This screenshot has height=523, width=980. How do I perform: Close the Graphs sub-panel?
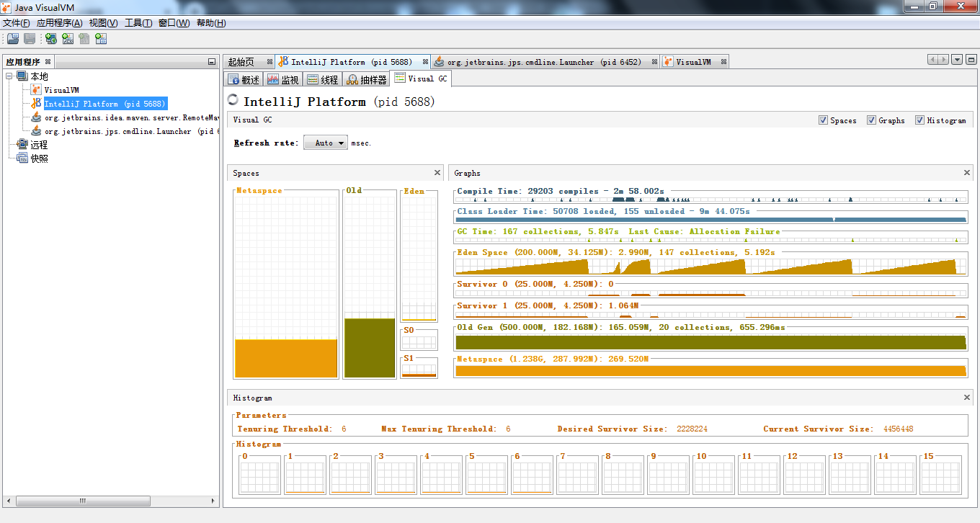[x=967, y=173]
